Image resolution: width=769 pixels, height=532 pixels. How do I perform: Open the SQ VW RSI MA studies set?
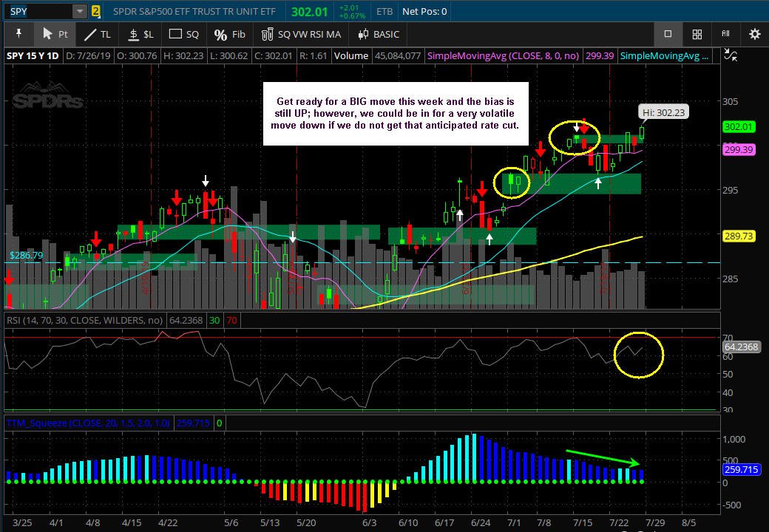tap(301, 34)
